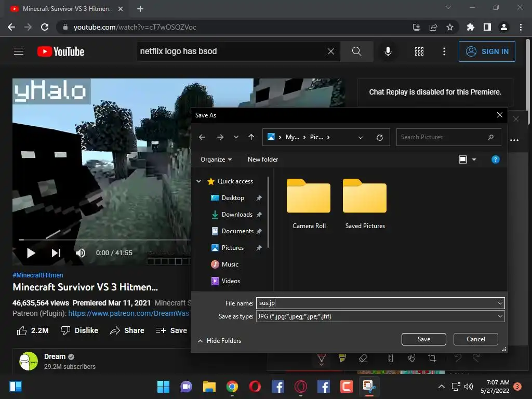Open the Save as type combo box
532x399 pixels.
click(x=380, y=316)
